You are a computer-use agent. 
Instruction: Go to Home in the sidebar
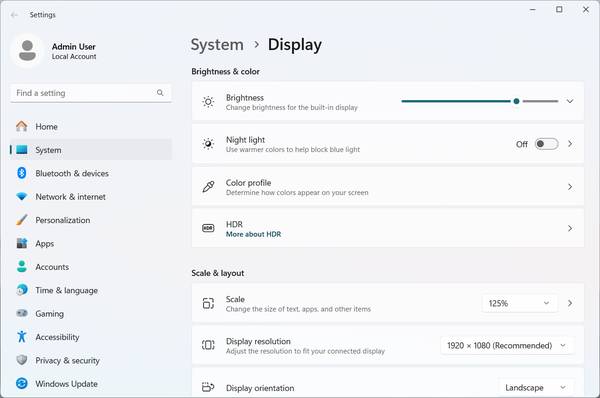[91, 126]
